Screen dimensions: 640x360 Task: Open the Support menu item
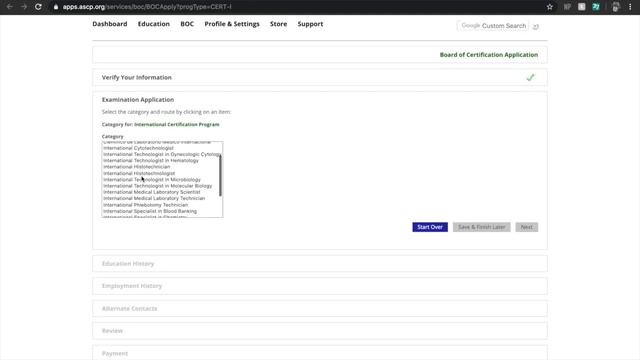(310, 24)
